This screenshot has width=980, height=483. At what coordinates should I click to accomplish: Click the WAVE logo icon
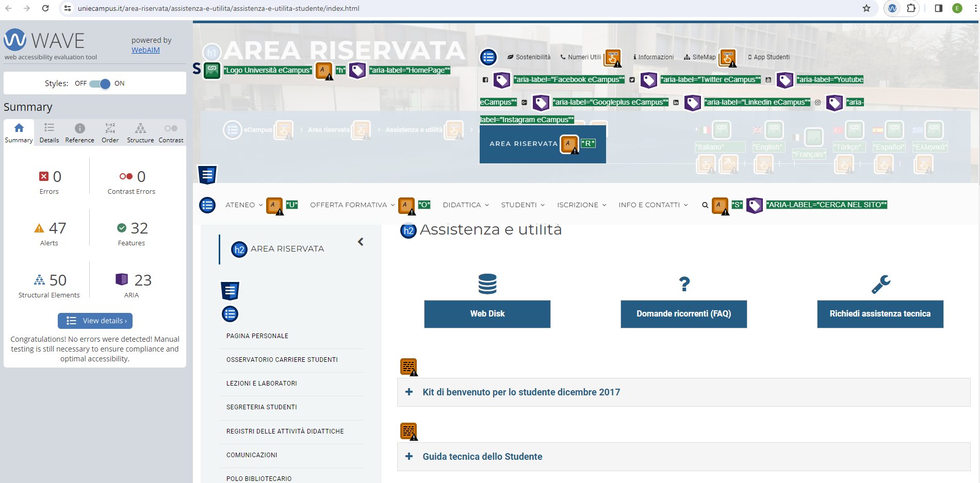(x=15, y=40)
